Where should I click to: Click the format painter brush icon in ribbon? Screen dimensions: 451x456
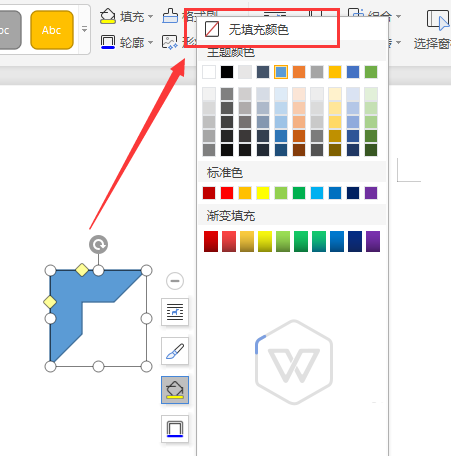click(170, 16)
